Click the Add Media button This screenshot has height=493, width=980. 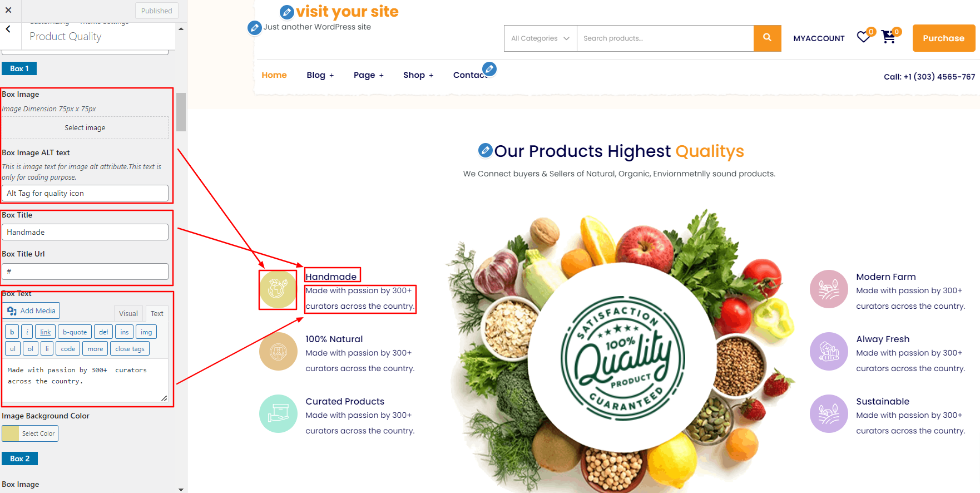32,310
